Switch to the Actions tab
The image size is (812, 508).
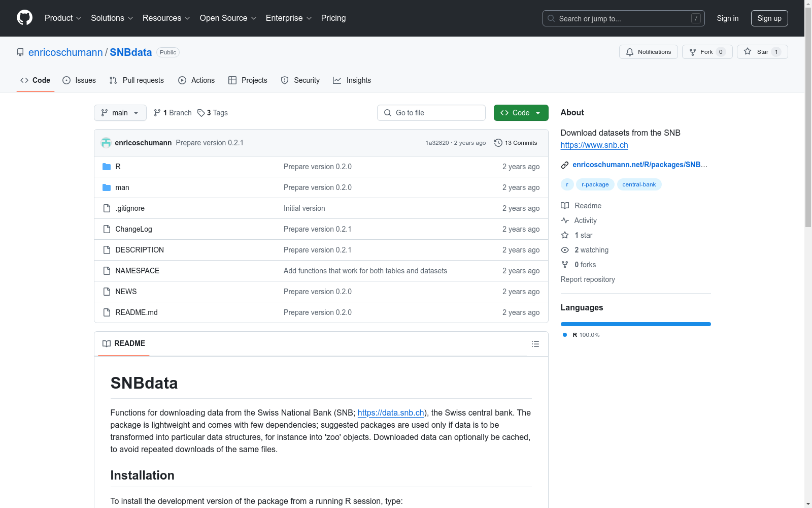point(196,80)
